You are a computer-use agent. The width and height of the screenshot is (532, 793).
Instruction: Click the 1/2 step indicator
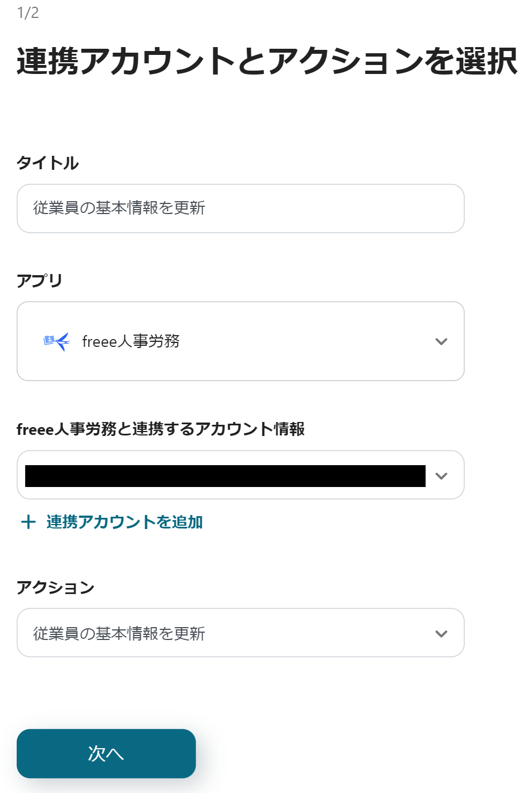(28, 13)
